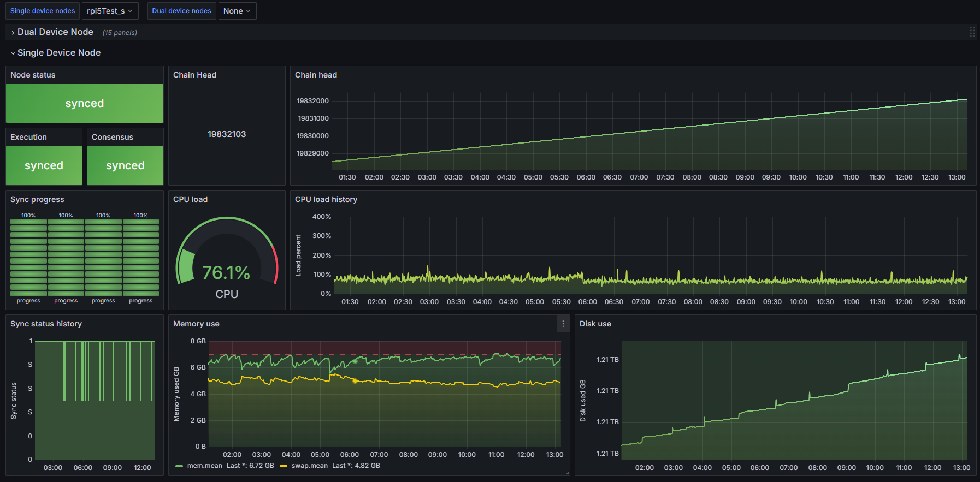Click the Memory used GB axis label
The image size is (980, 482).
(176, 394)
